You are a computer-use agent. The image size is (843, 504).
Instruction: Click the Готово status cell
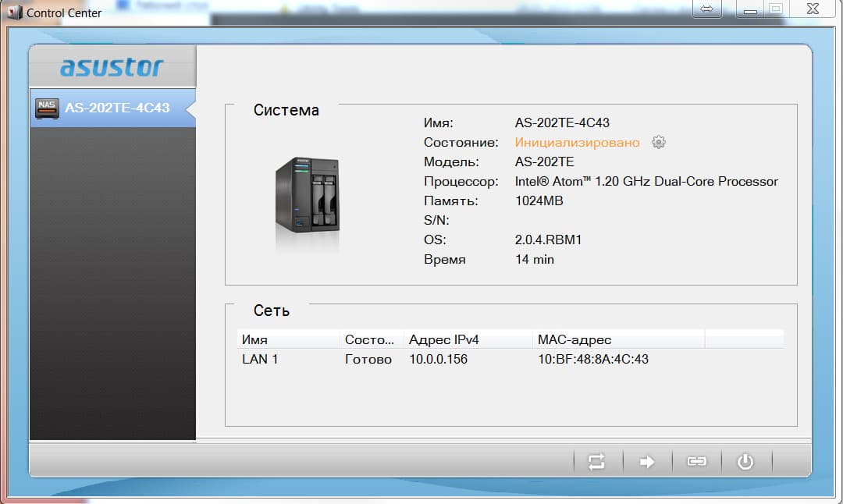368,360
